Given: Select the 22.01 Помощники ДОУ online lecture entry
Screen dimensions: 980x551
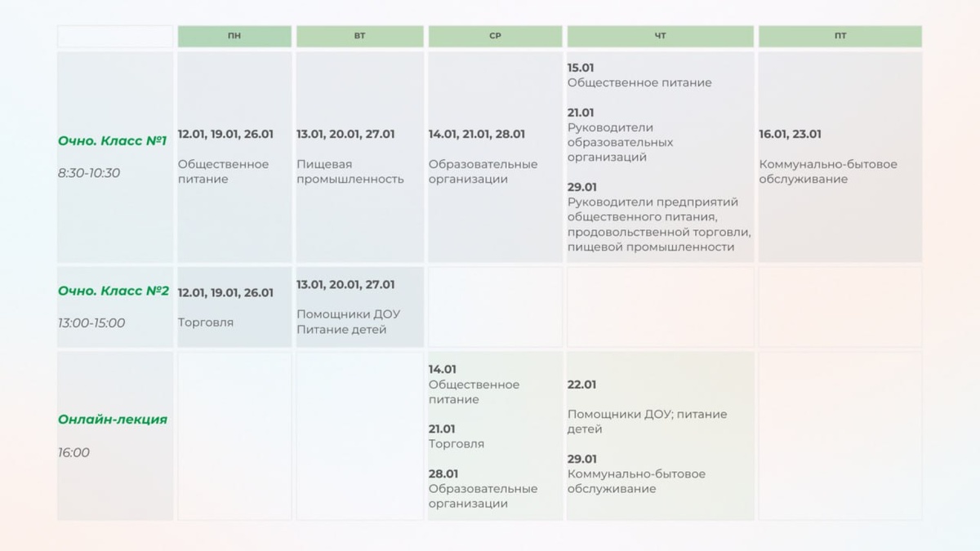Looking at the screenshot, I should pyautogui.click(x=647, y=407).
